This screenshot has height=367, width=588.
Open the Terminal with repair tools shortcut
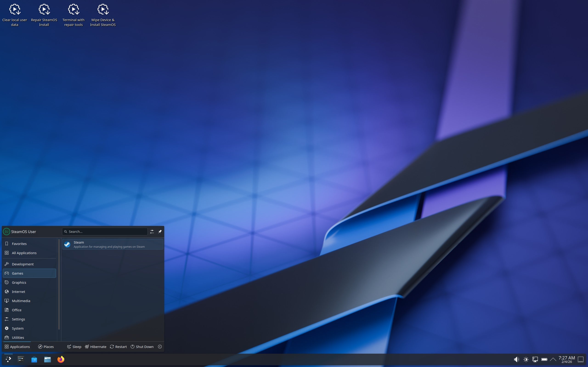[x=73, y=9]
